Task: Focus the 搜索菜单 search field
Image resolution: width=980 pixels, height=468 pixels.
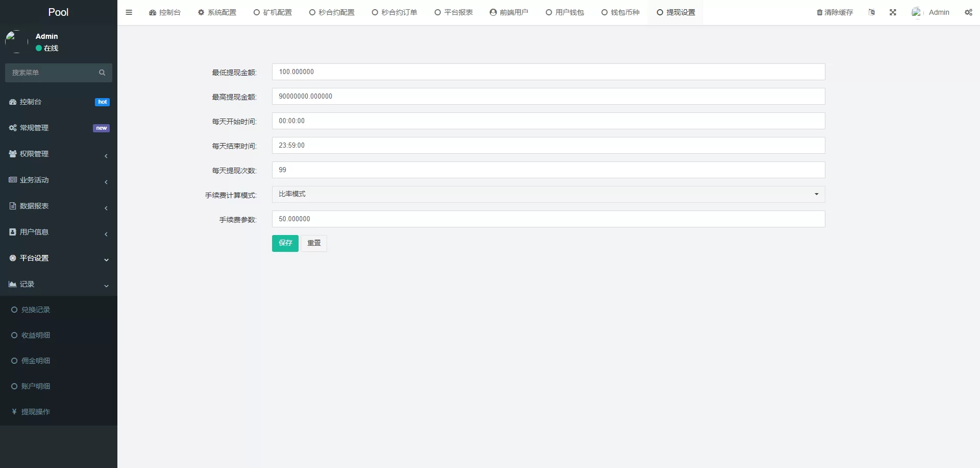Action: [x=51, y=73]
